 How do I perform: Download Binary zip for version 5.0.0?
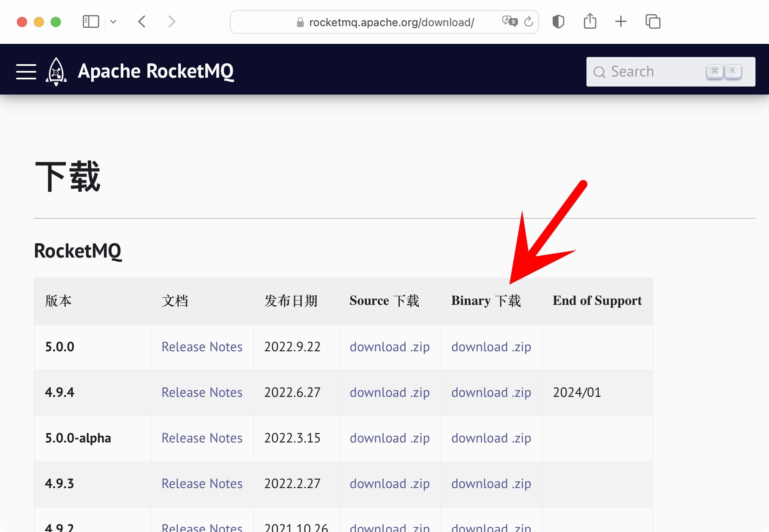click(491, 347)
